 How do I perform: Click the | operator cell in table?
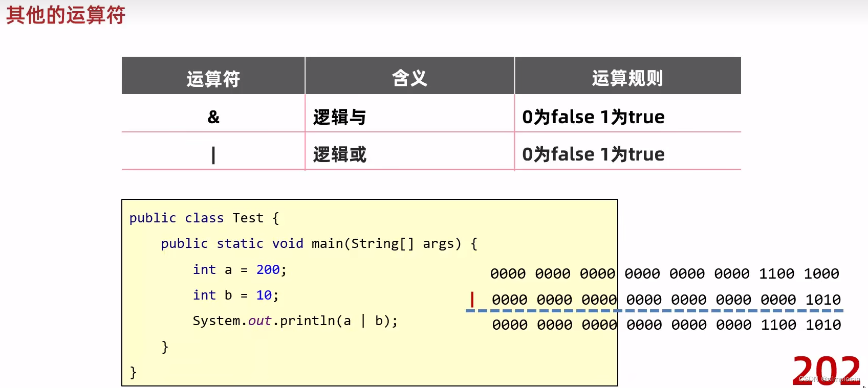(213, 151)
